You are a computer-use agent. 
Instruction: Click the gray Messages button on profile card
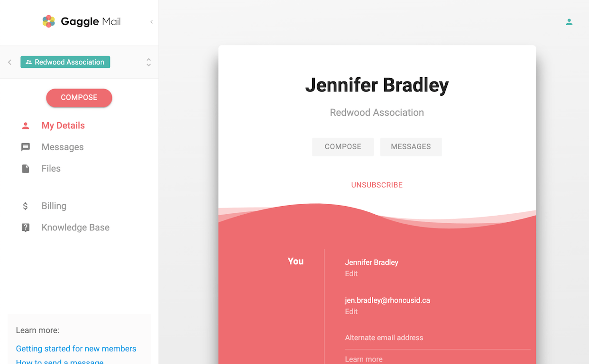click(x=411, y=147)
